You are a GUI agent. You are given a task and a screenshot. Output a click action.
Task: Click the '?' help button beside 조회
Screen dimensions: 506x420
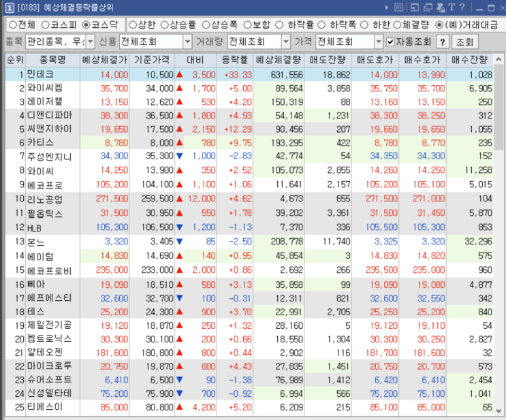443,42
